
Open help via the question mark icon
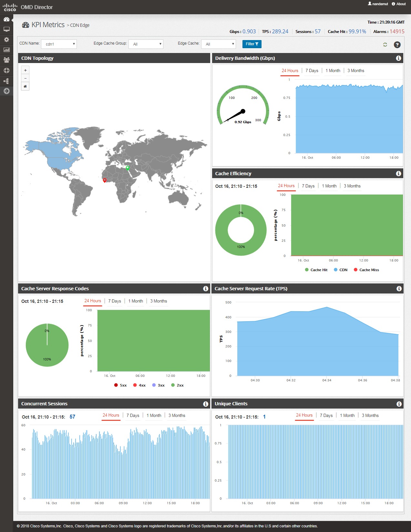point(397,45)
